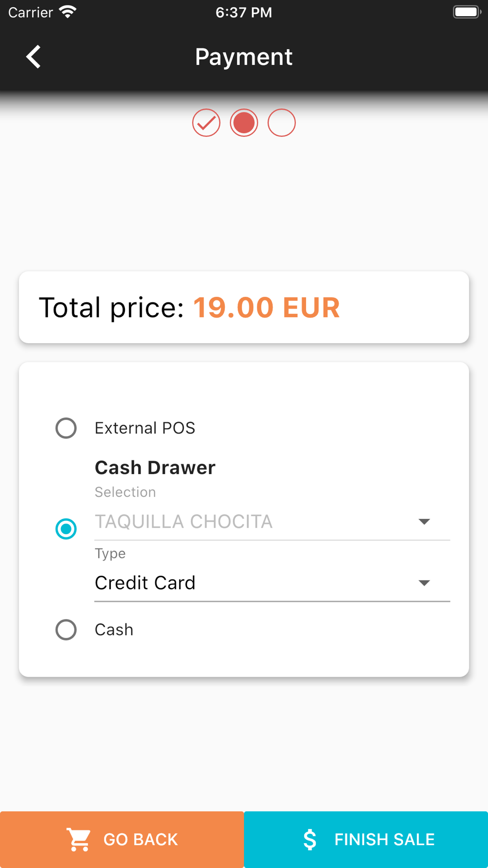Tap the 19.00 EUR total price
This screenshot has width=488, height=868.
266,308
